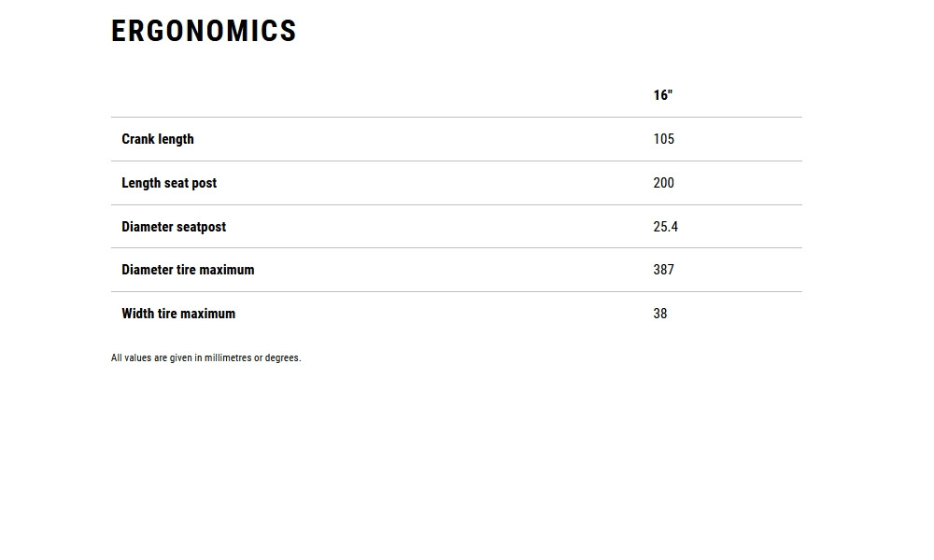Click the word "Crank" in the table

coord(138,139)
